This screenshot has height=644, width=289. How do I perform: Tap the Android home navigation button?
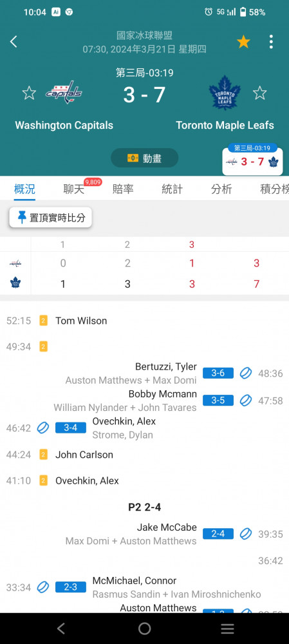click(x=144, y=629)
